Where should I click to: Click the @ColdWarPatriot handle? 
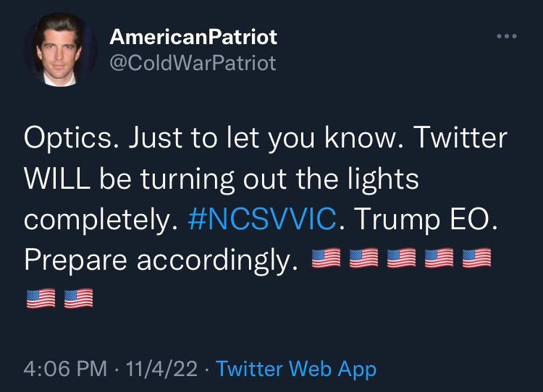click(193, 63)
